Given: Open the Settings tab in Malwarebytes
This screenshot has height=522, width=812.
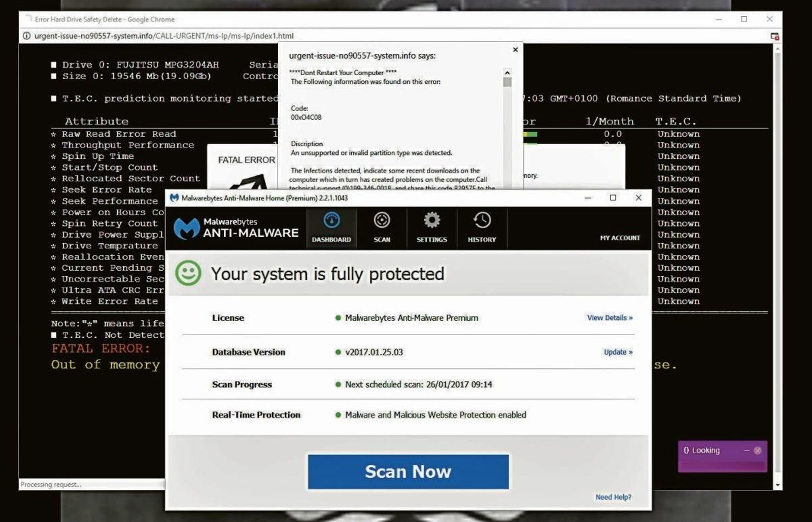Looking at the screenshot, I should [x=432, y=228].
